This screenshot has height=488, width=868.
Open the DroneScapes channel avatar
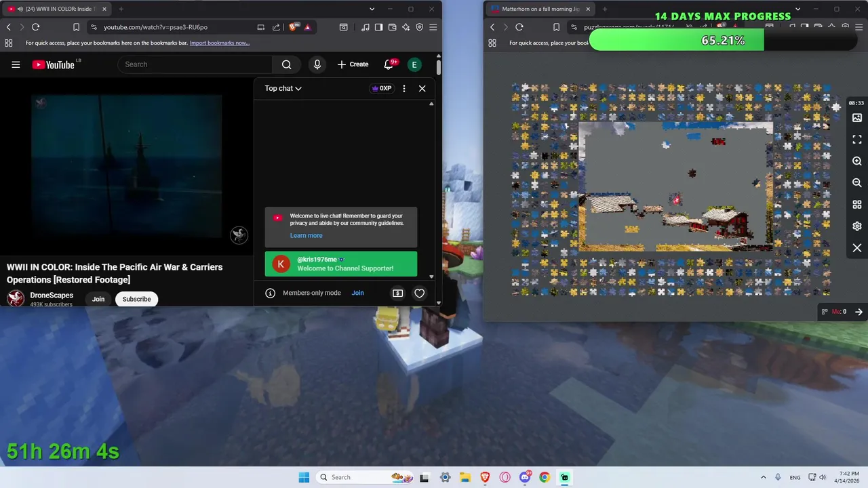[16, 299]
